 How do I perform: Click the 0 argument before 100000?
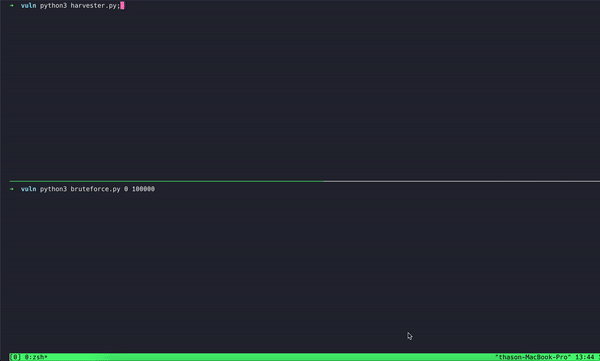coord(126,189)
